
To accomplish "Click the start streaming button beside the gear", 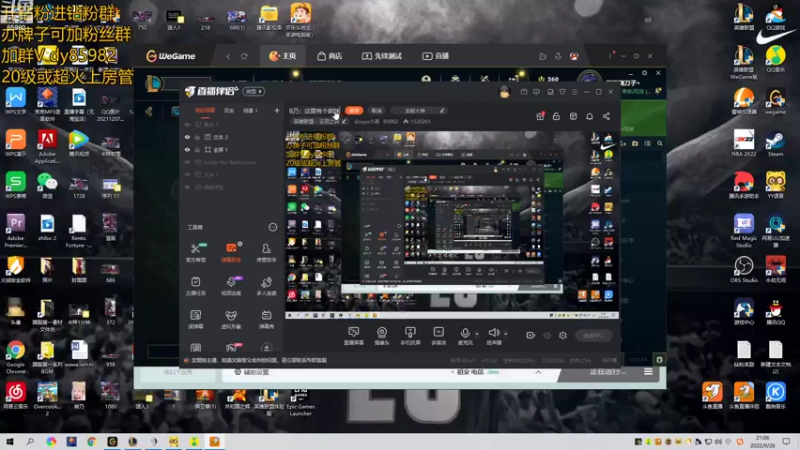I will (593, 335).
